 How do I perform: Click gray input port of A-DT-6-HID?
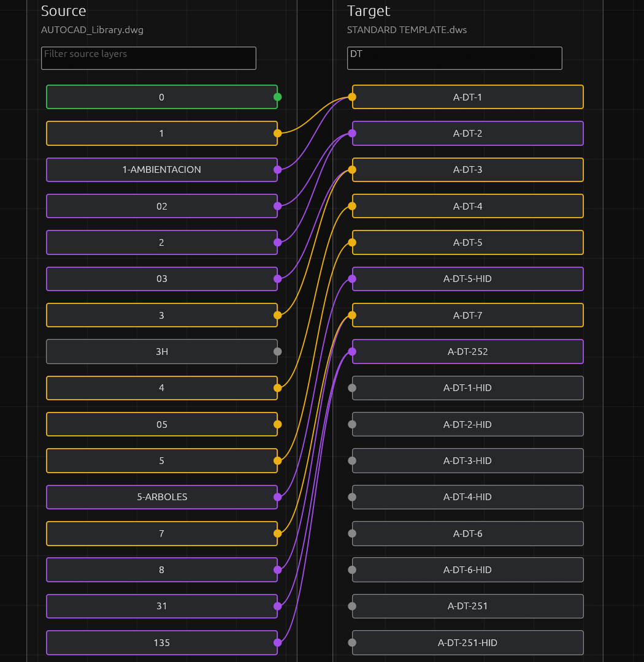click(352, 570)
